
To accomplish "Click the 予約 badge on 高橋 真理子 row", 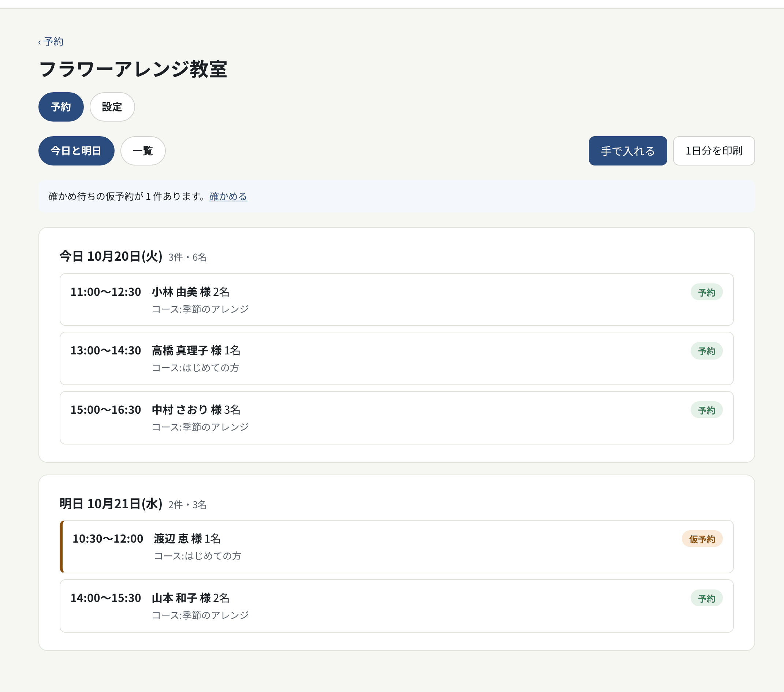I will pyautogui.click(x=706, y=351).
